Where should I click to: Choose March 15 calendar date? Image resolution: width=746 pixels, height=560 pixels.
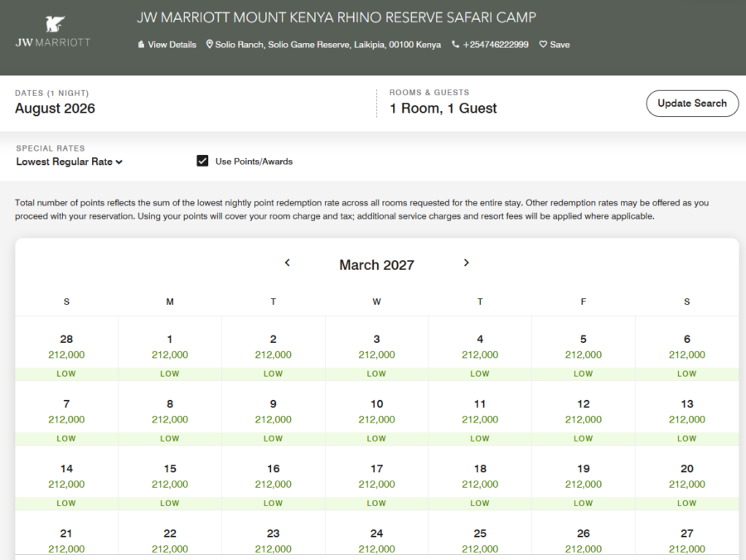pos(170,478)
